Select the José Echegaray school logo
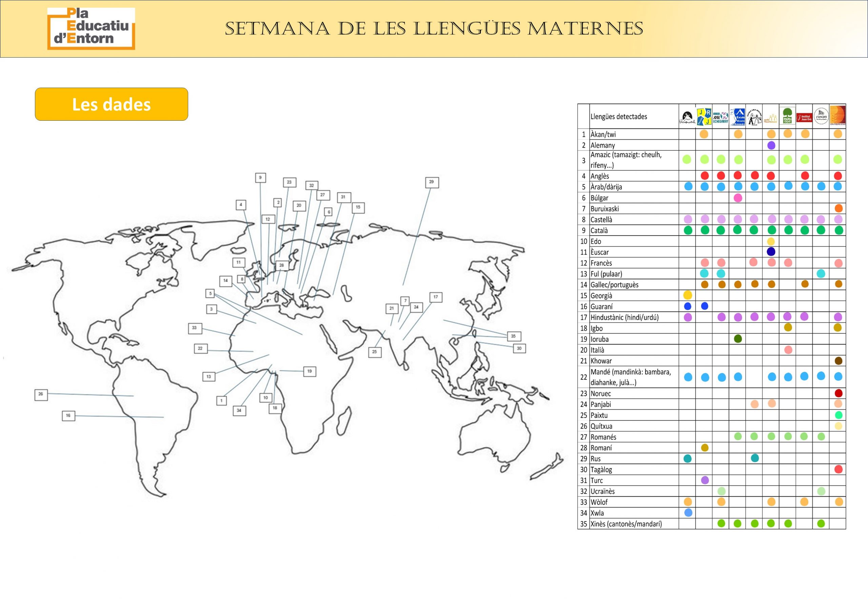The width and height of the screenshot is (868, 613). pyautogui.click(x=721, y=118)
